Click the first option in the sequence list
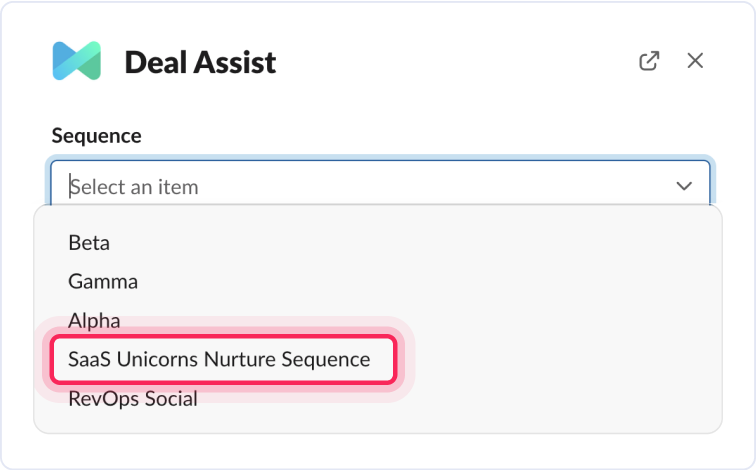756x470 pixels. pyautogui.click(x=89, y=242)
